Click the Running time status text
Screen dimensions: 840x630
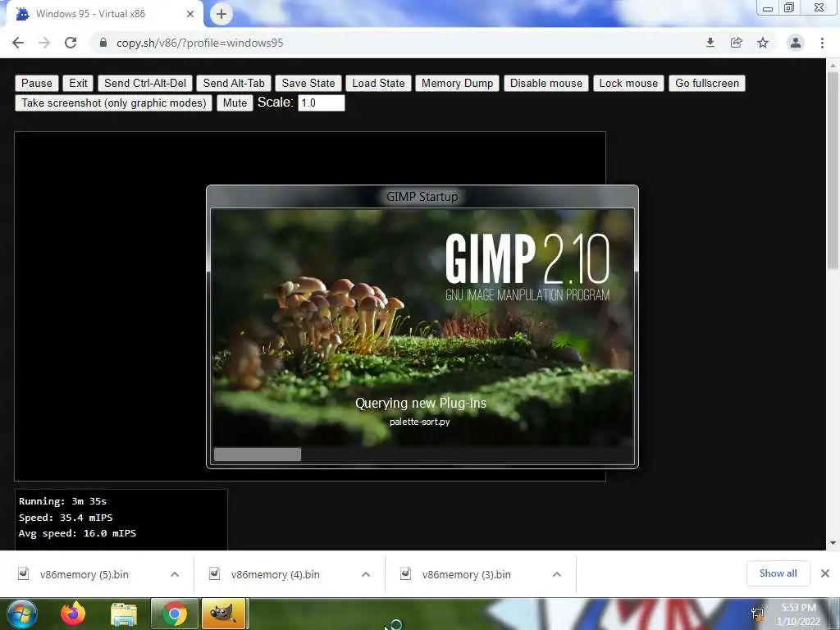pyautogui.click(x=62, y=501)
